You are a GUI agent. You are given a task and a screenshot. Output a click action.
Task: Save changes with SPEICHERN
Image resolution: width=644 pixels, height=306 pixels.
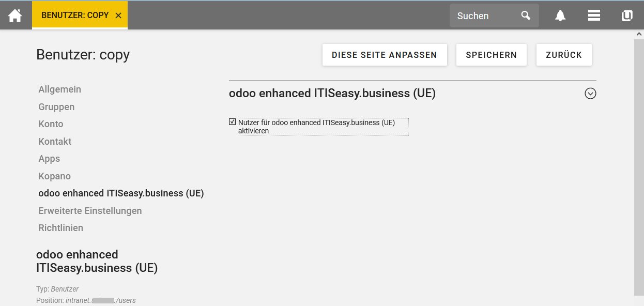[491, 55]
